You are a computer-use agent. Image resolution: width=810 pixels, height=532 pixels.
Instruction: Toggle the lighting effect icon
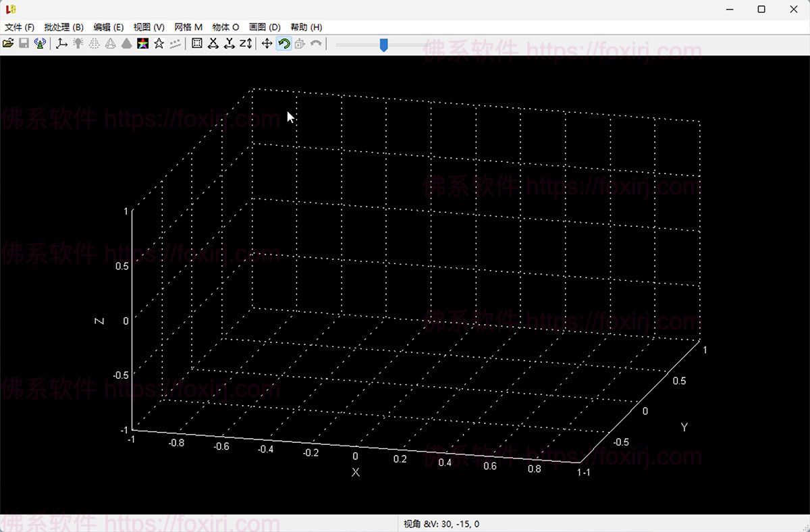point(78,43)
